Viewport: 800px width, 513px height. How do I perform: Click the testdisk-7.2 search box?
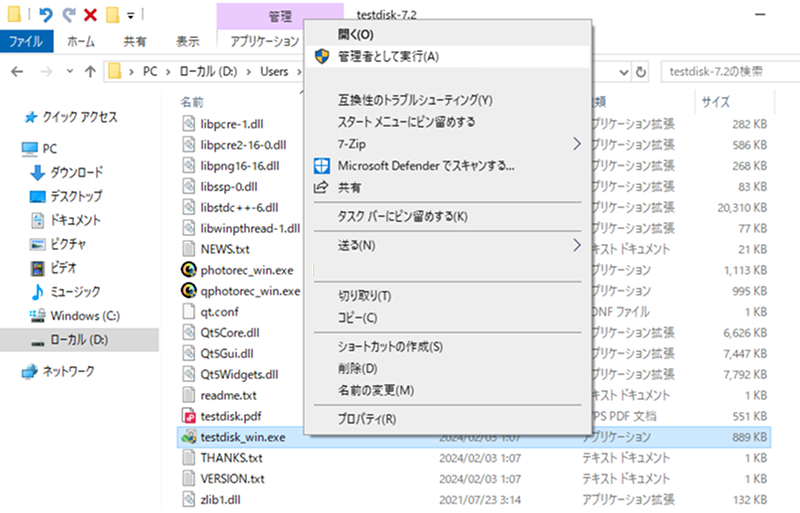730,72
